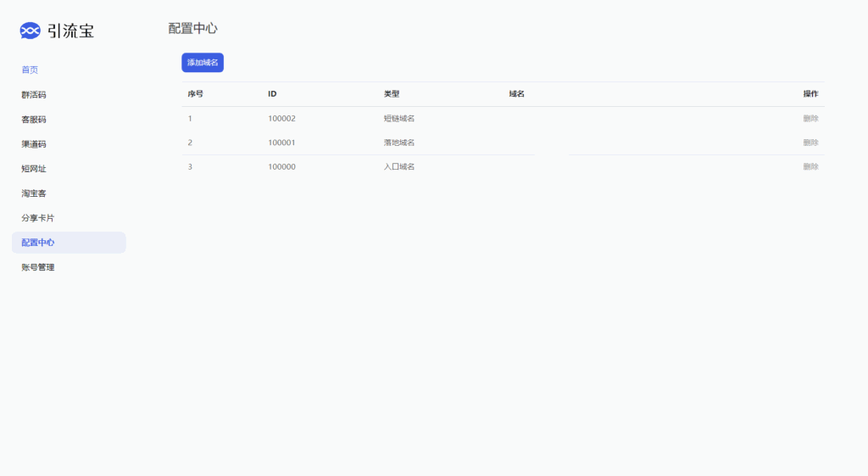
Task: Go to 首页 in the sidebar
Action: coord(30,70)
